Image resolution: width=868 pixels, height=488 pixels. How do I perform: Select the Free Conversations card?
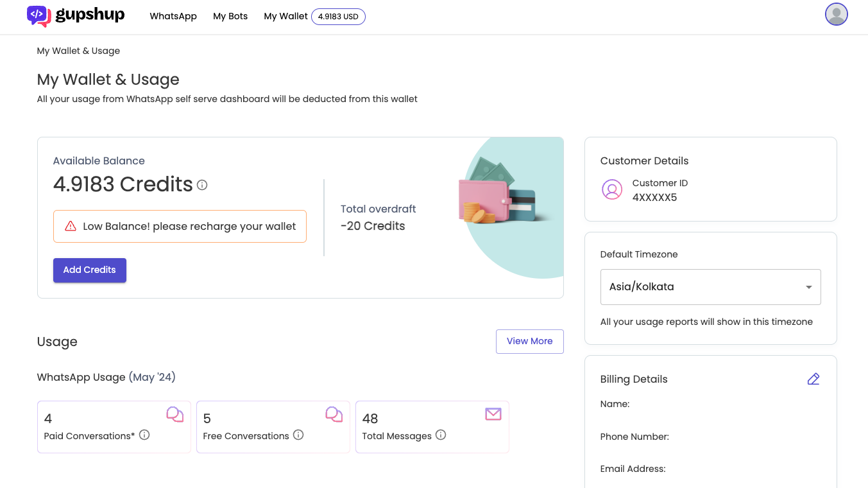point(273,427)
